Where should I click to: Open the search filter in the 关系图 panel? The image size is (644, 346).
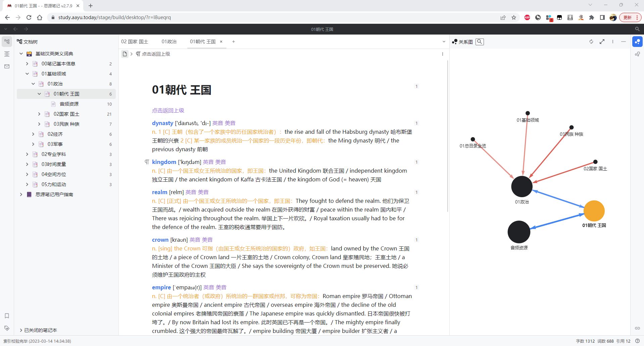click(x=480, y=42)
